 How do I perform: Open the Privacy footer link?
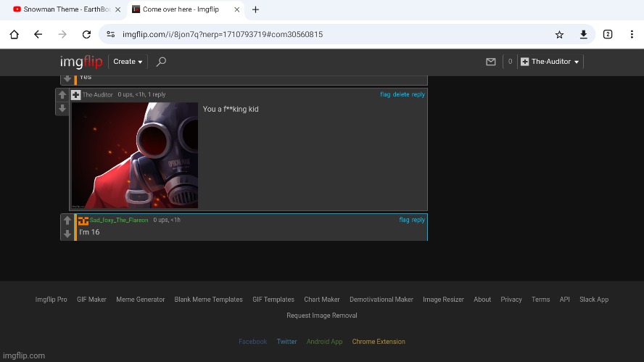[x=511, y=300]
